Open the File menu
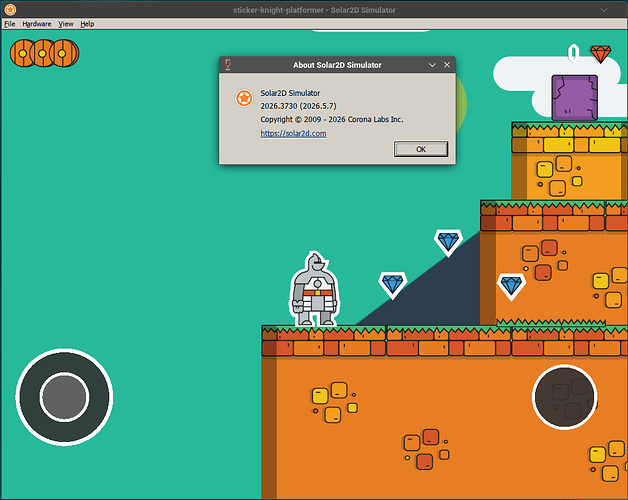Screen dimensions: 628x500 click(10, 24)
